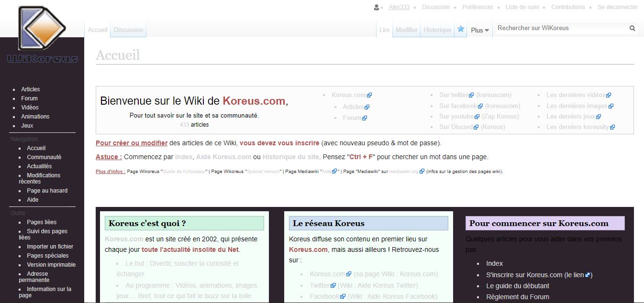
Task: Go to Modifications récentes in the sidebar
Action: (43, 175)
